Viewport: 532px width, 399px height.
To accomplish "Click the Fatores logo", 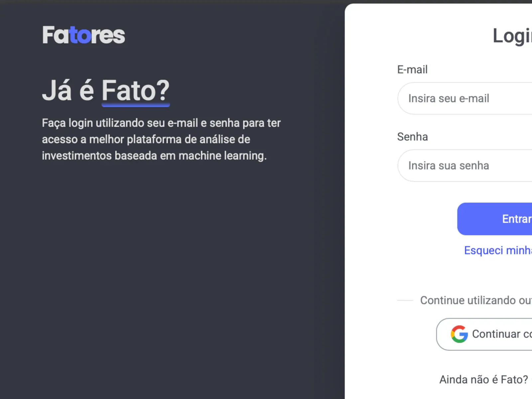I will click(x=83, y=35).
